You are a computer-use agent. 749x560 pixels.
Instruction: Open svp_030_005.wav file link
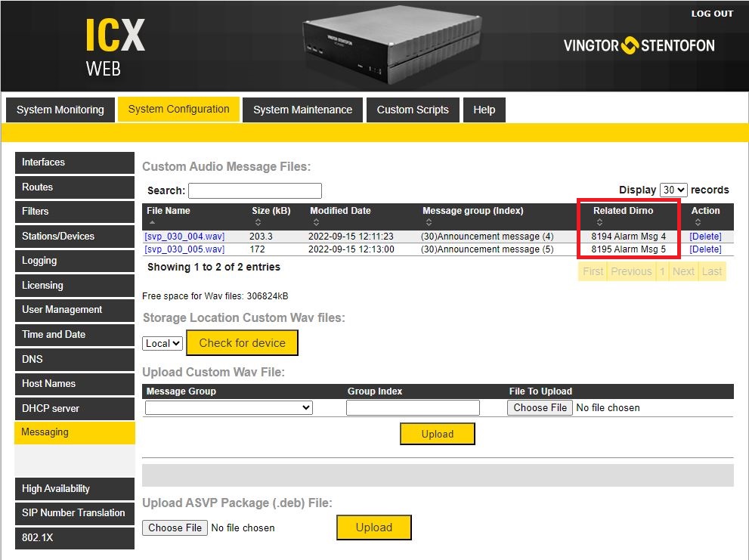(x=184, y=249)
